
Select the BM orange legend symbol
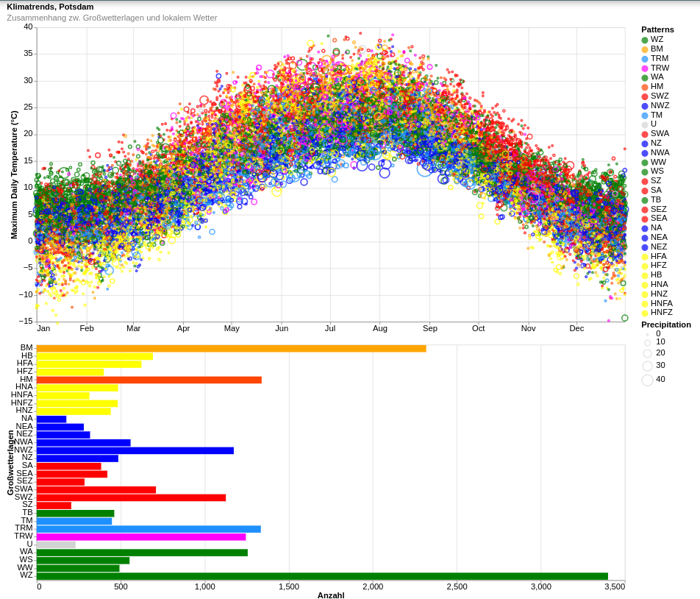645,50
